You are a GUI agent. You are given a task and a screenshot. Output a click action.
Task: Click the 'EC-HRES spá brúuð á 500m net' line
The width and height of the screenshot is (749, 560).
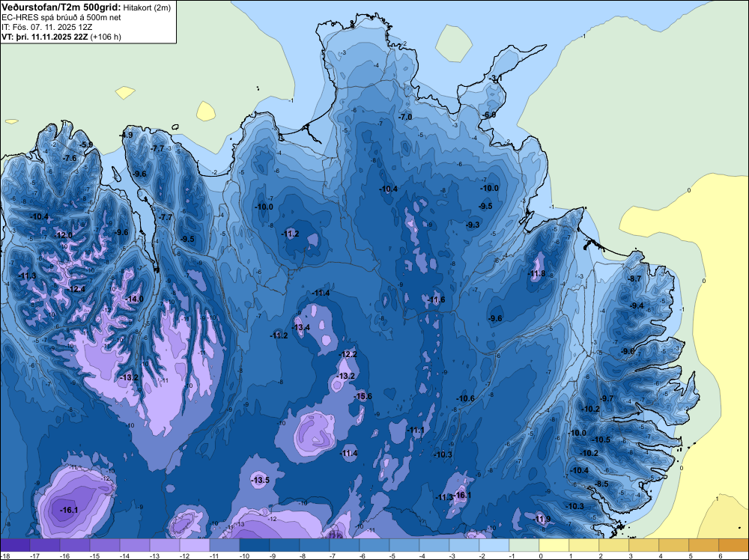click(x=61, y=17)
